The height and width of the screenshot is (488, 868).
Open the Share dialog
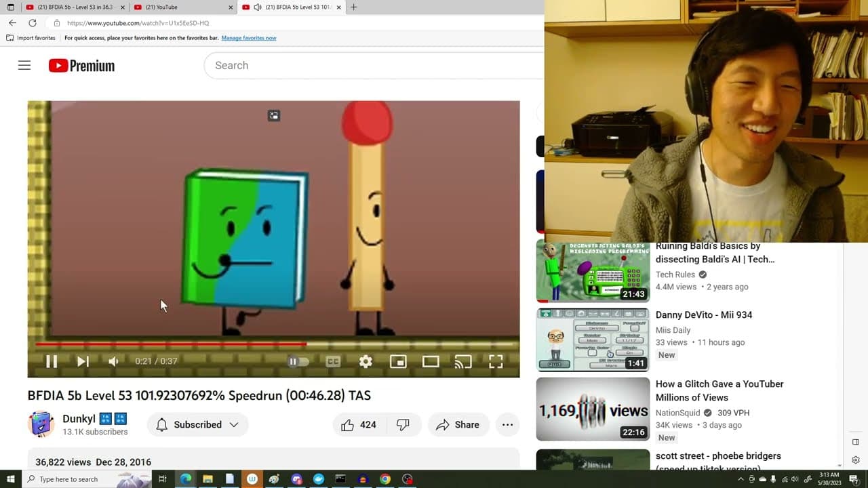[x=458, y=425]
